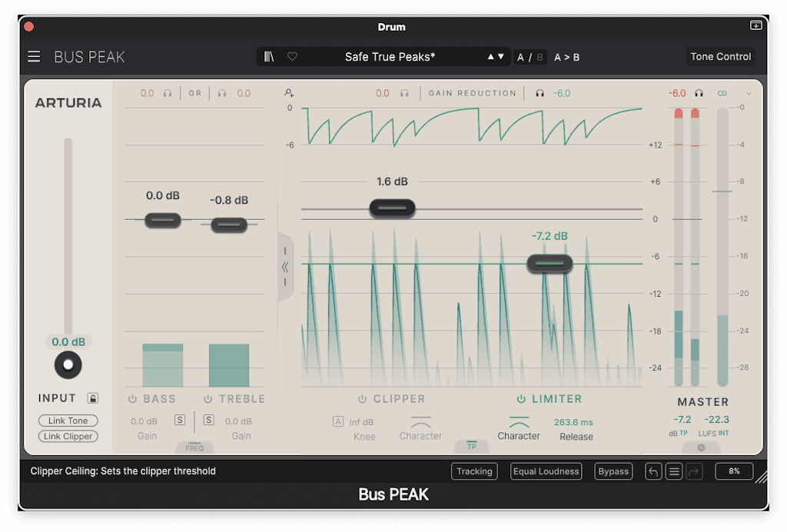Toggle the INPUT lock icon
Image resolution: width=787 pixels, height=532 pixels.
click(93, 398)
